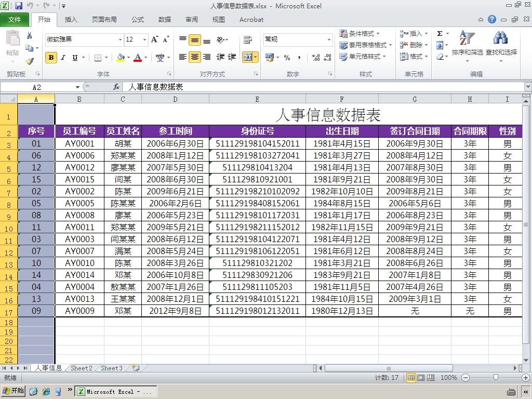Toggle vertical middle alignment
532x399 pixels.
tap(195, 39)
